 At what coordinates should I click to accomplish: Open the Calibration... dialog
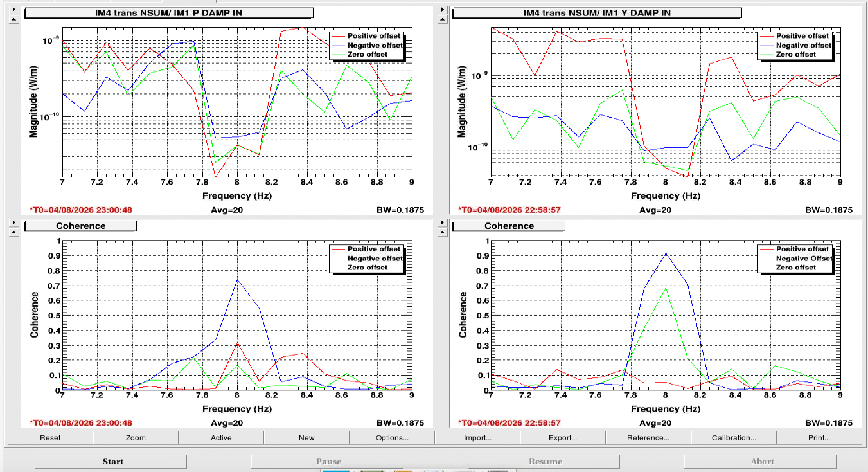(x=733, y=438)
